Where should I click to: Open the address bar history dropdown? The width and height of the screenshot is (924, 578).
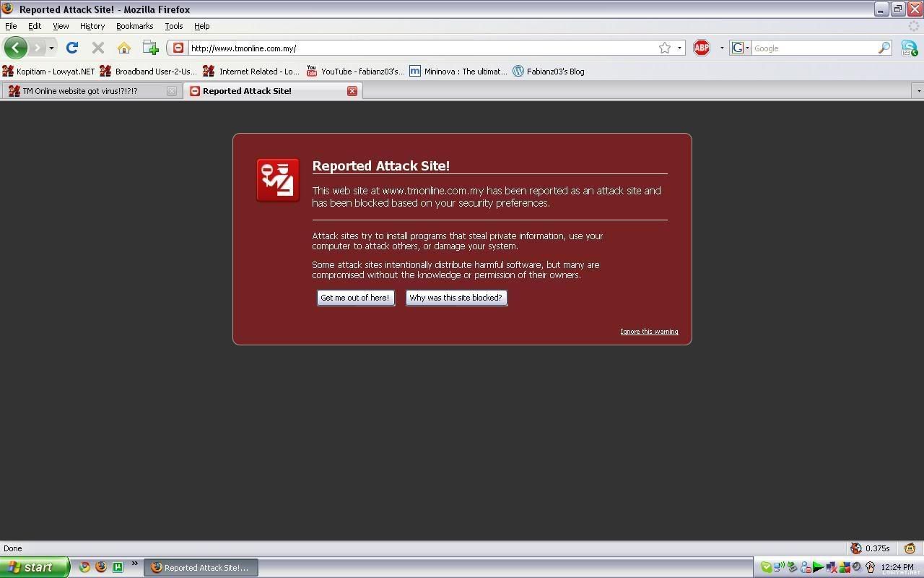click(679, 48)
